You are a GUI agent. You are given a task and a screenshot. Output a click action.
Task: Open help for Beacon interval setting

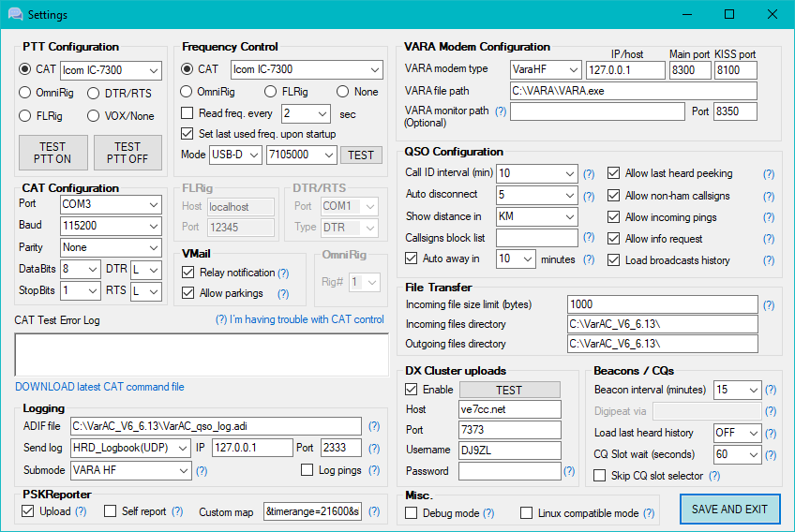tap(771, 390)
